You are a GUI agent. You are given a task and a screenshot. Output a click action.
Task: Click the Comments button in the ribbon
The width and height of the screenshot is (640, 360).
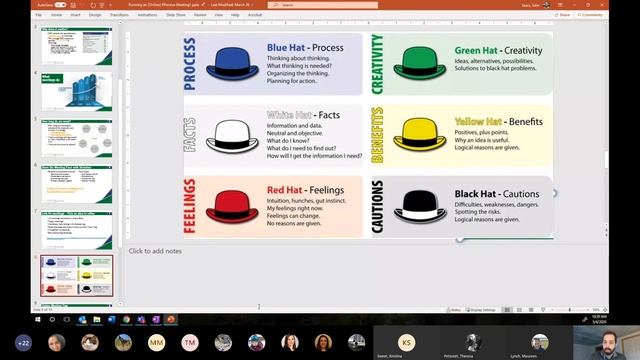[x=590, y=15]
